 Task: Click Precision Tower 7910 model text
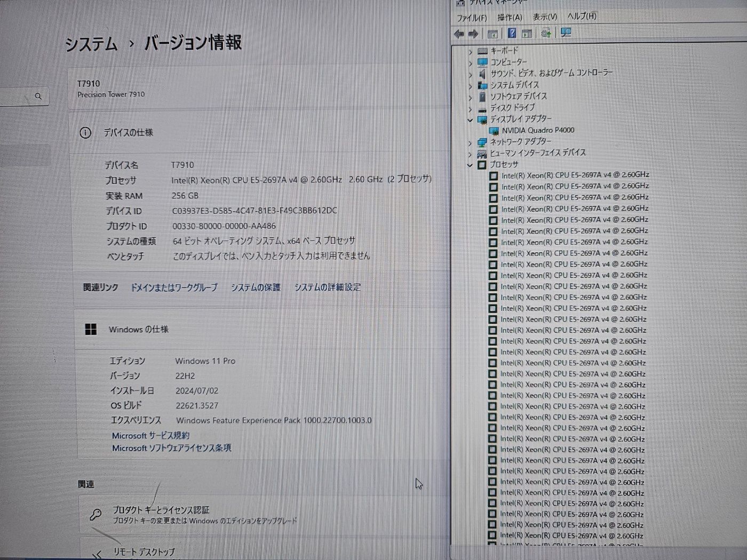coord(111,94)
